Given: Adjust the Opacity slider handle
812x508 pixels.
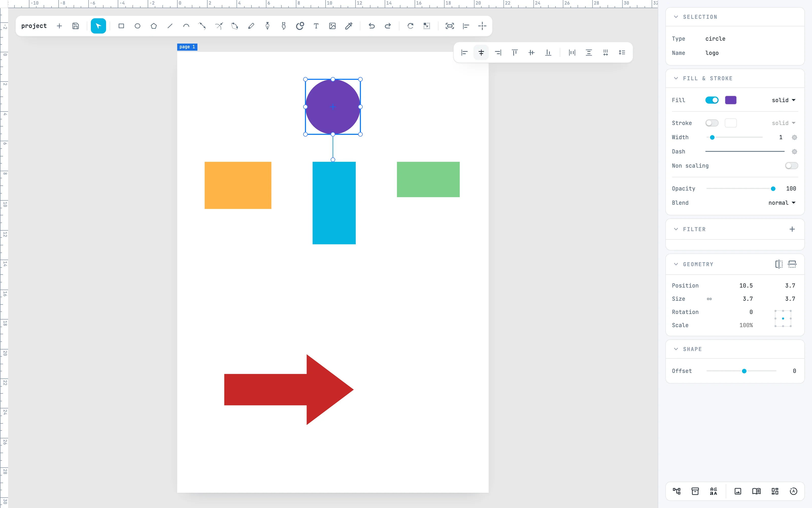Looking at the screenshot, I should tap(773, 189).
